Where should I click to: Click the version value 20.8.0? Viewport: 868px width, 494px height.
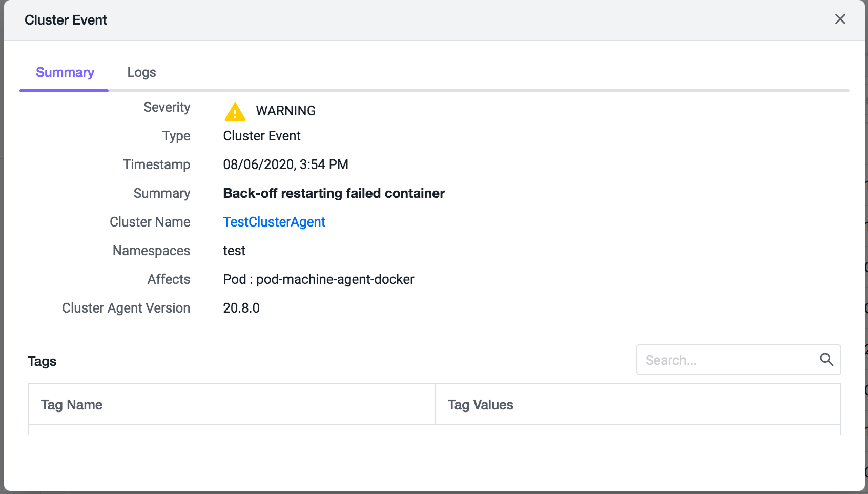point(241,308)
